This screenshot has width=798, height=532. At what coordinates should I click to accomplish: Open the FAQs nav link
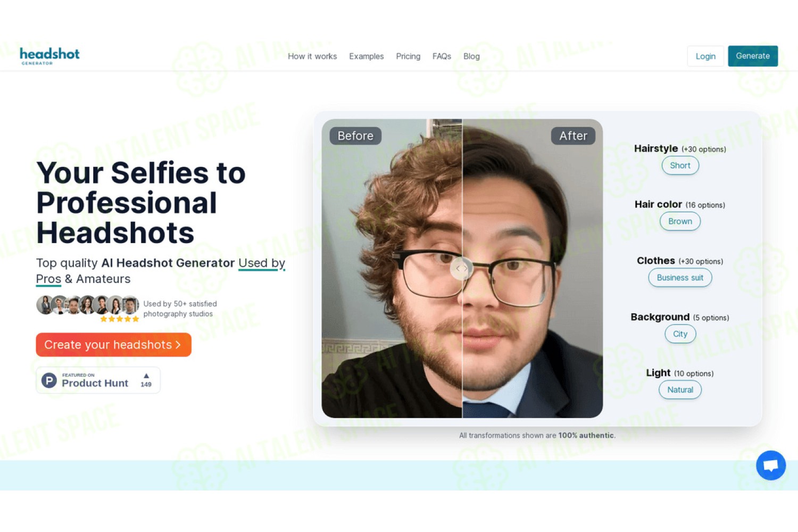pos(442,56)
